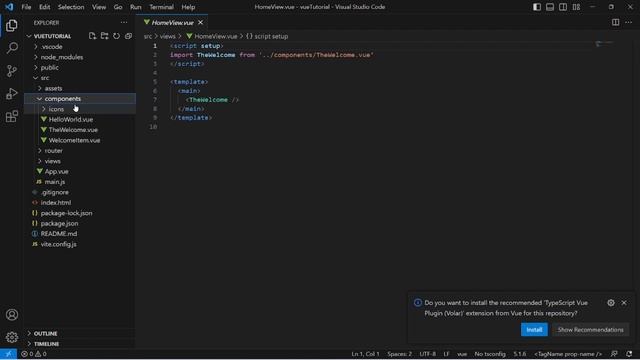Open the Manage gear icon

[x=12, y=337]
